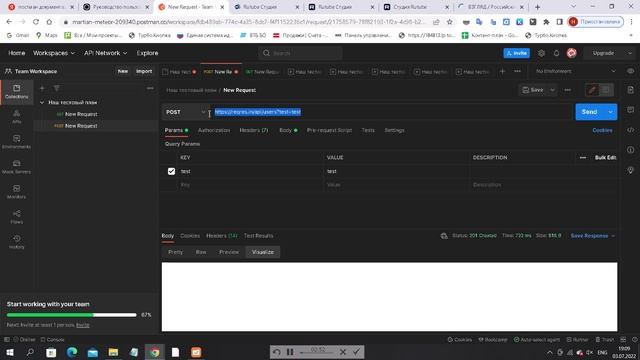Open comment mode icon next to pencil
The height and width of the screenshot is (360, 640).
(606, 90)
